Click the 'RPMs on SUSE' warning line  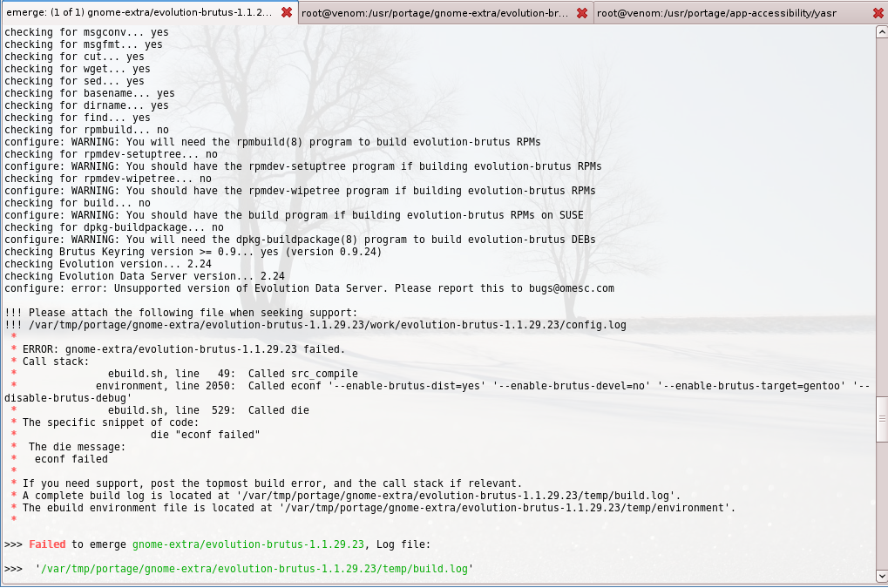294,216
